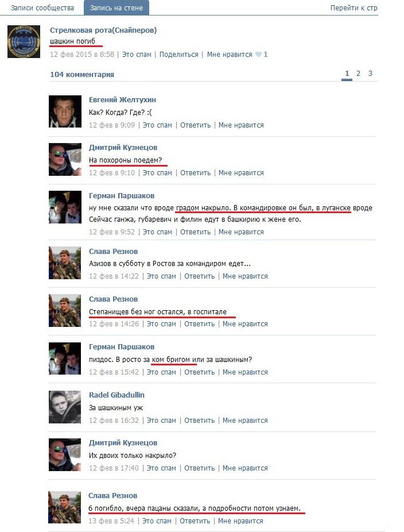
Task: Click the heart like icon on the post
Action: pyautogui.click(x=258, y=54)
